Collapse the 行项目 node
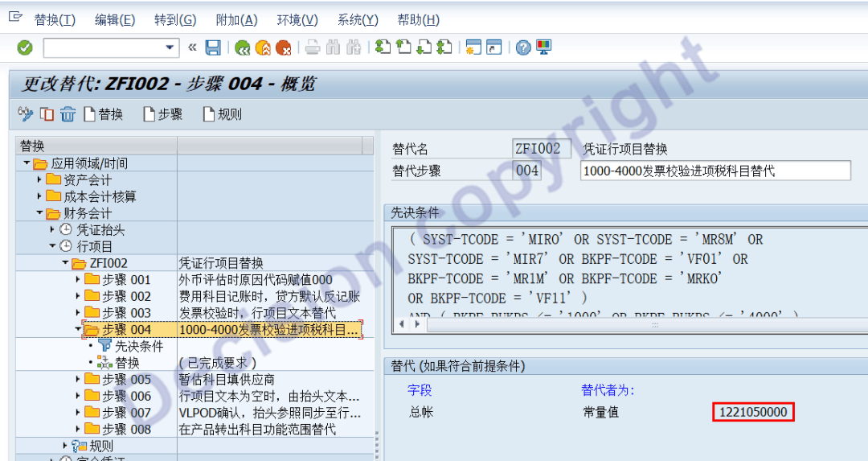868x461 pixels. pyautogui.click(x=52, y=246)
